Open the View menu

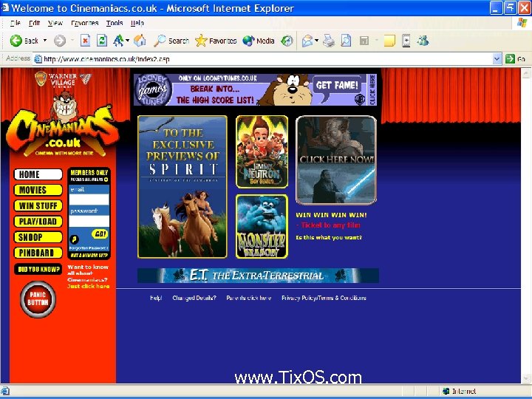click(x=55, y=23)
